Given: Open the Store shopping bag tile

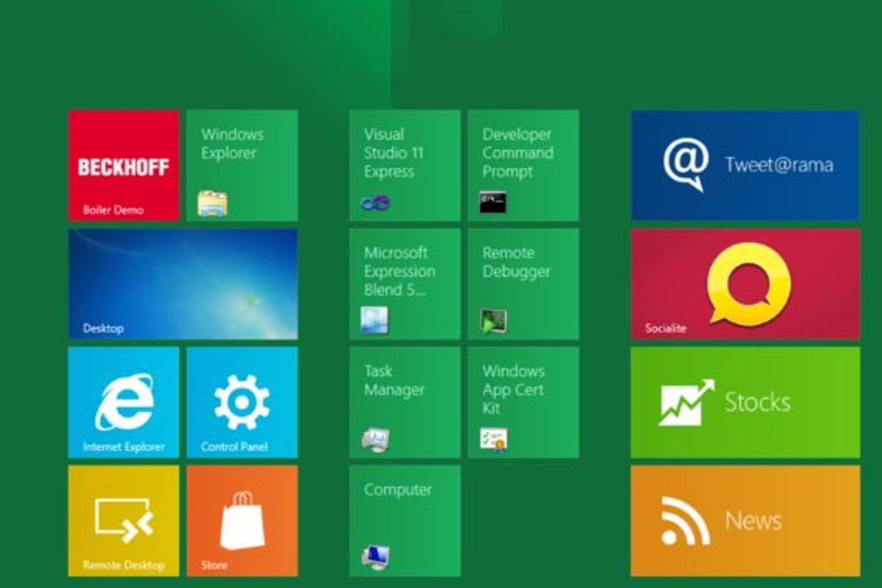Looking at the screenshot, I should tap(243, 520).
